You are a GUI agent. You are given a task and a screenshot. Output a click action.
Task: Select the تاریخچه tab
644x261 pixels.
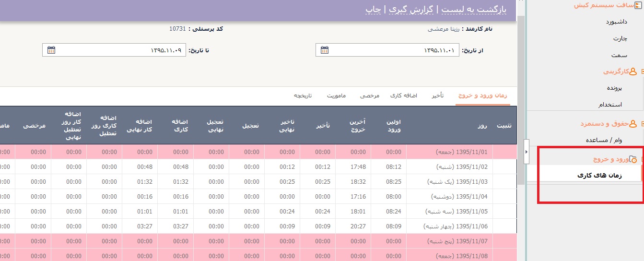click(x=303, y=95)
